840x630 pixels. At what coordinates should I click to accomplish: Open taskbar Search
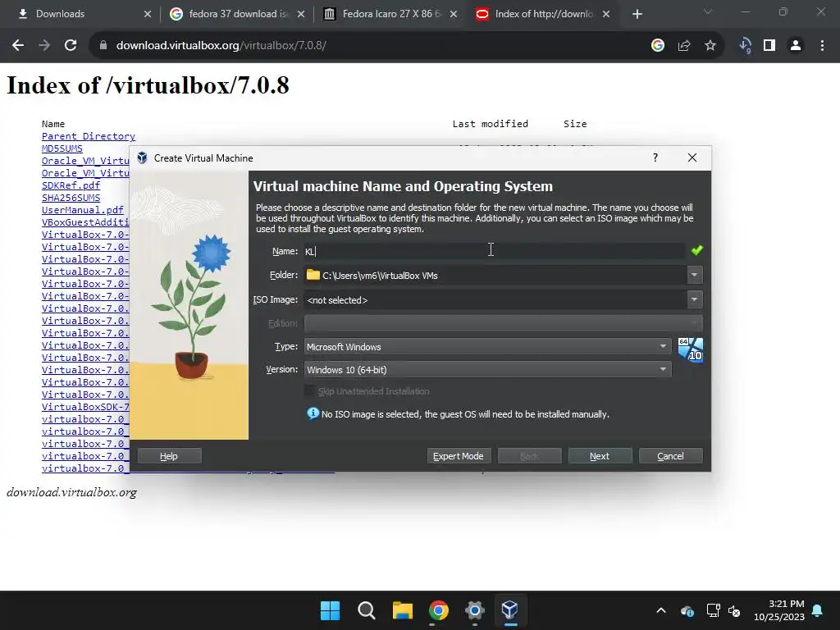click(x=367, y=610)
